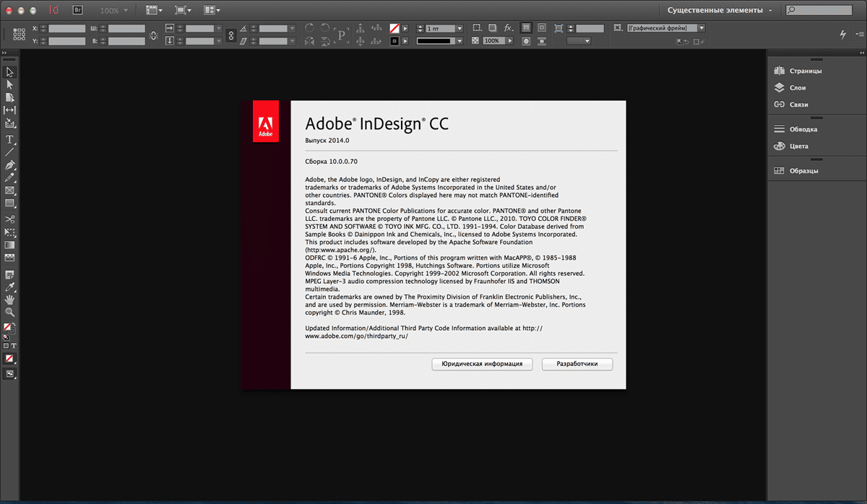Open the Графический фрейм object style dropdown
Viewport: 867px width, 504px height.
[x=701, y=28]
